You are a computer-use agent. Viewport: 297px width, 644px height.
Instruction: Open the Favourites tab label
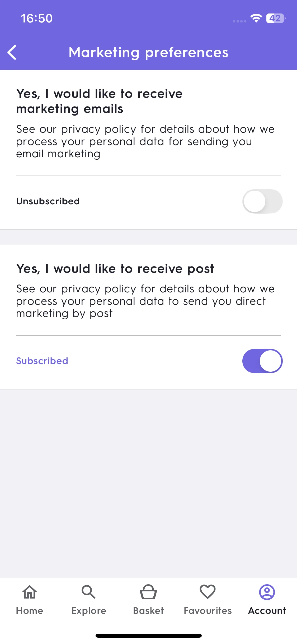coord(208,611)
